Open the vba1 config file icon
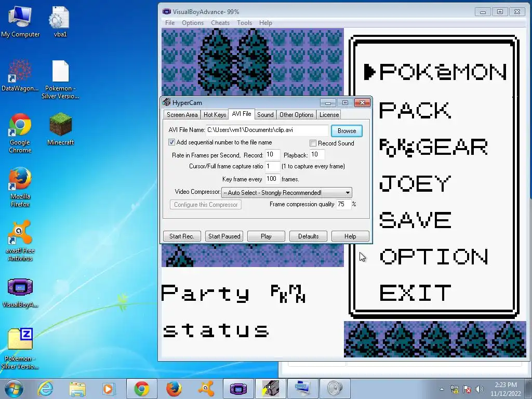The image size is (532, 399). (x=60, y=22)
